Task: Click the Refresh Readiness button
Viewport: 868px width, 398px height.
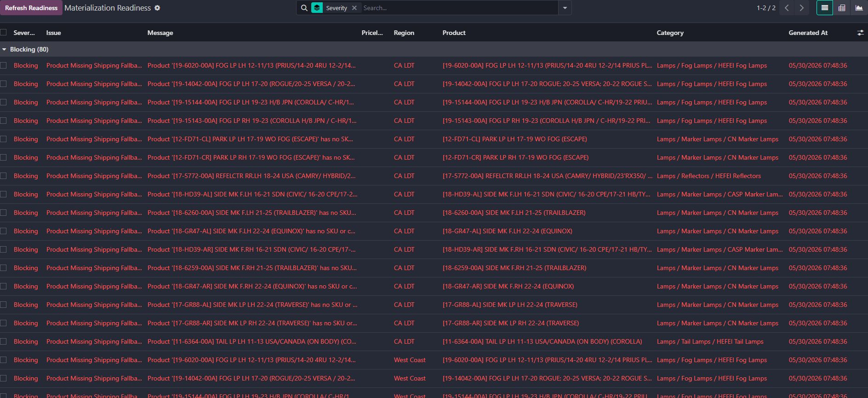Action: (31, 8)
